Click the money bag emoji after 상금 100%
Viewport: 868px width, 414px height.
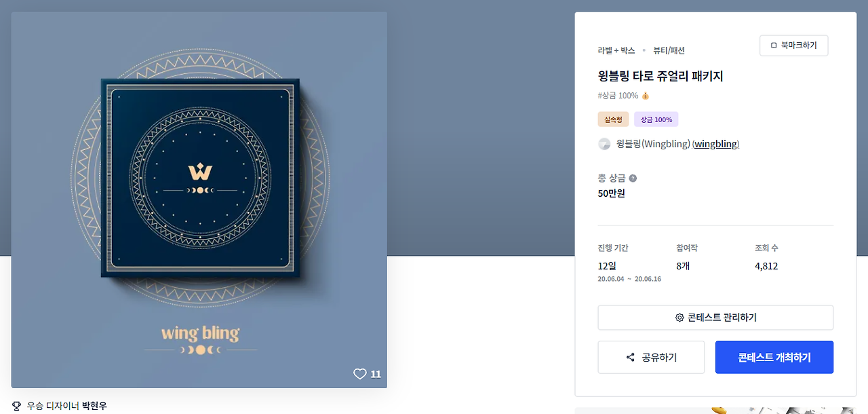click(x=646, y=96)
